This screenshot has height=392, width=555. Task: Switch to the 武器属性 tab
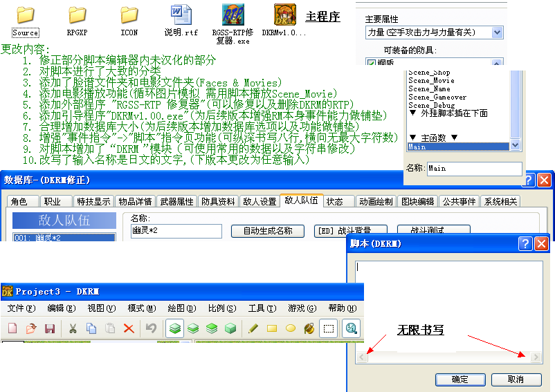click(176, 201)
